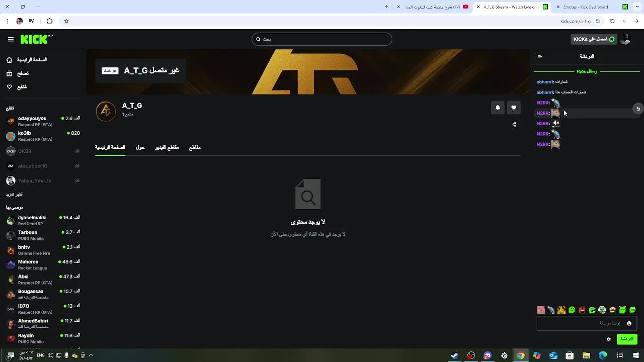
Task: Open odayyouyou channel in sidebar
Action: (43, 121)
